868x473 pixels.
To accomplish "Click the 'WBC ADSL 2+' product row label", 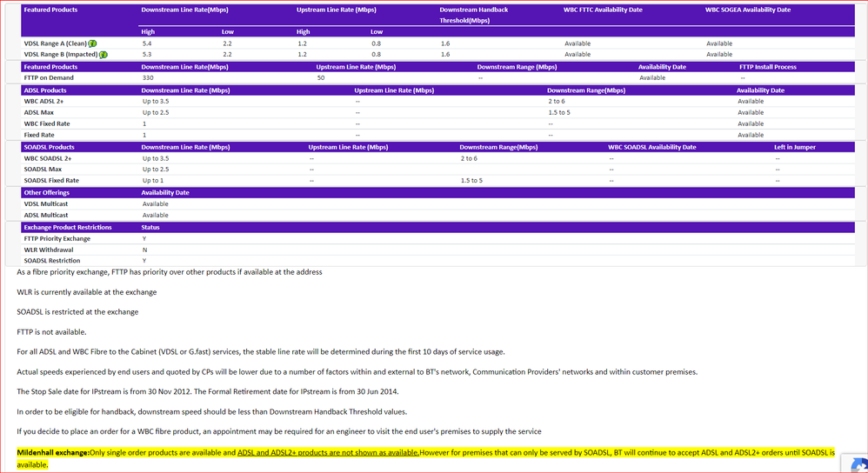I will (45, 101).
